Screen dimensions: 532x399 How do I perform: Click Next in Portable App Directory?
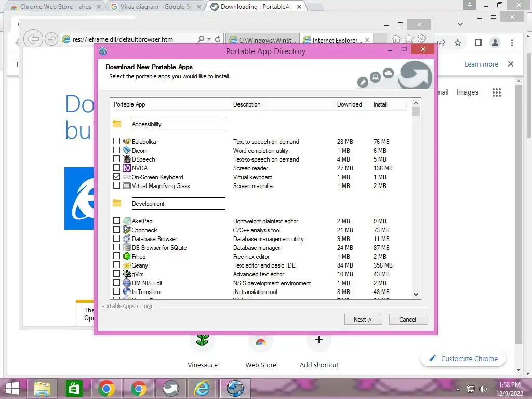[x=363, y=320]
